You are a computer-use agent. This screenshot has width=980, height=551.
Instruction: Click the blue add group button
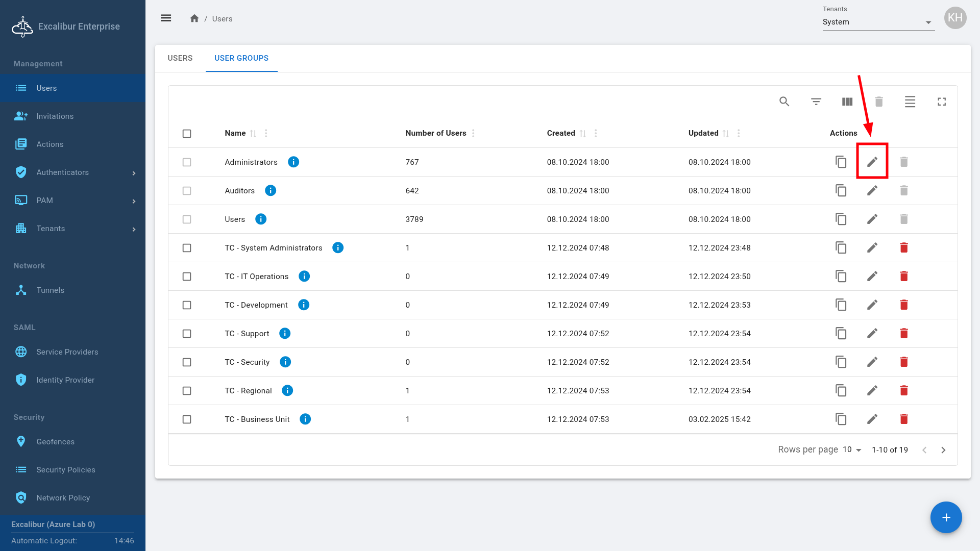(x=945, y=517)
